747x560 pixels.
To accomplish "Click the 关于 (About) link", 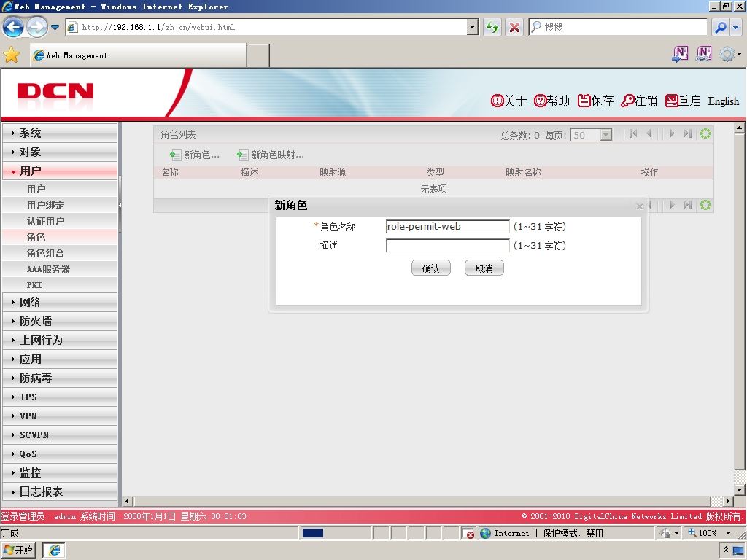I will pyautogui.click(x=508, y=101).
